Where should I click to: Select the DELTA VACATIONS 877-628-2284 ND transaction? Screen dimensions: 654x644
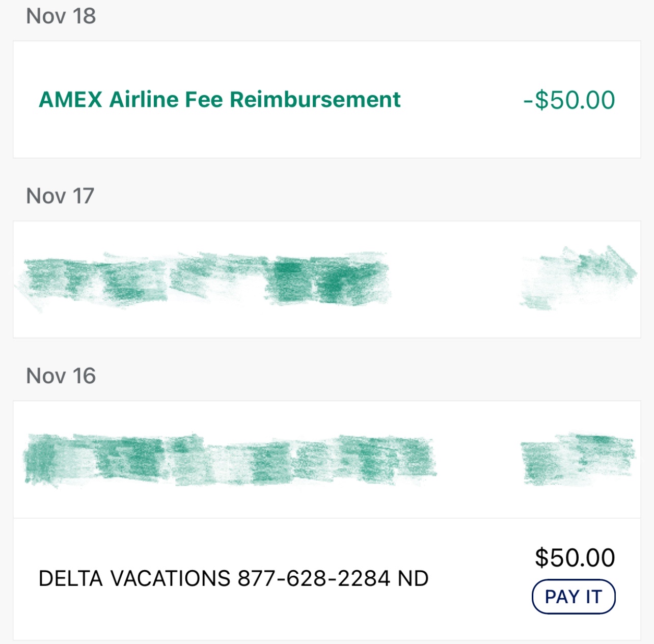(x=232, y=578)
